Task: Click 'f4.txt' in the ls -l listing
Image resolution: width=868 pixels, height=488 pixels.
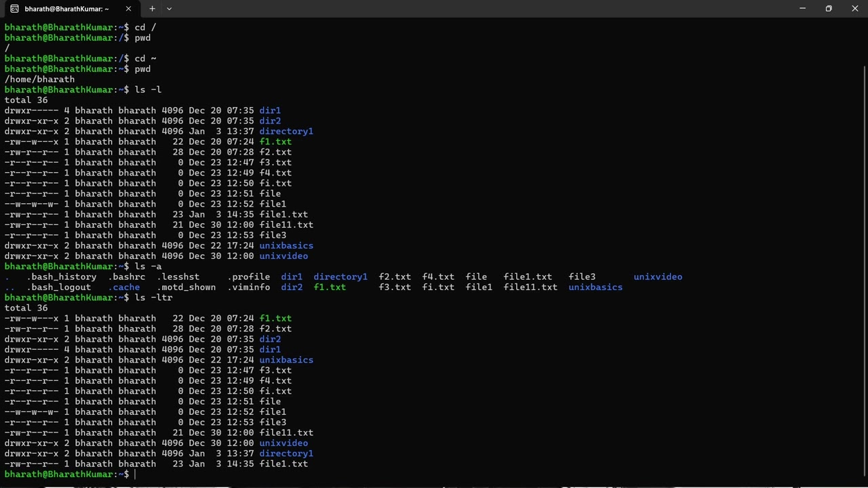Action: (275, 173)
